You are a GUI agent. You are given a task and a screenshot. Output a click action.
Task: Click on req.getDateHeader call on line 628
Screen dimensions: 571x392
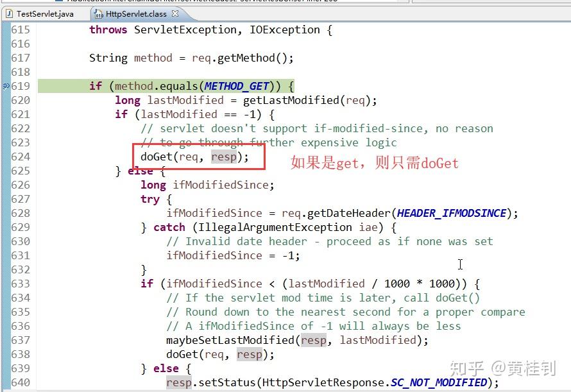[x=336, y=213]
